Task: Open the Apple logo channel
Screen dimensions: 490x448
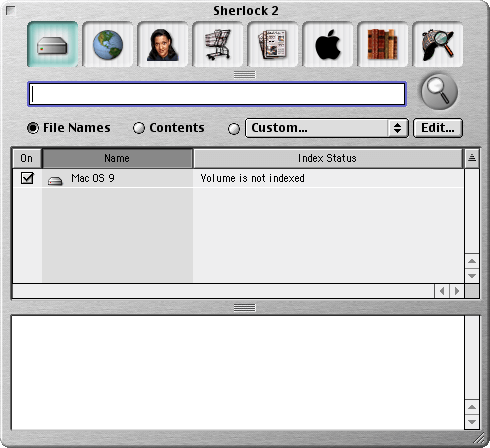Action: click(327, 44)
